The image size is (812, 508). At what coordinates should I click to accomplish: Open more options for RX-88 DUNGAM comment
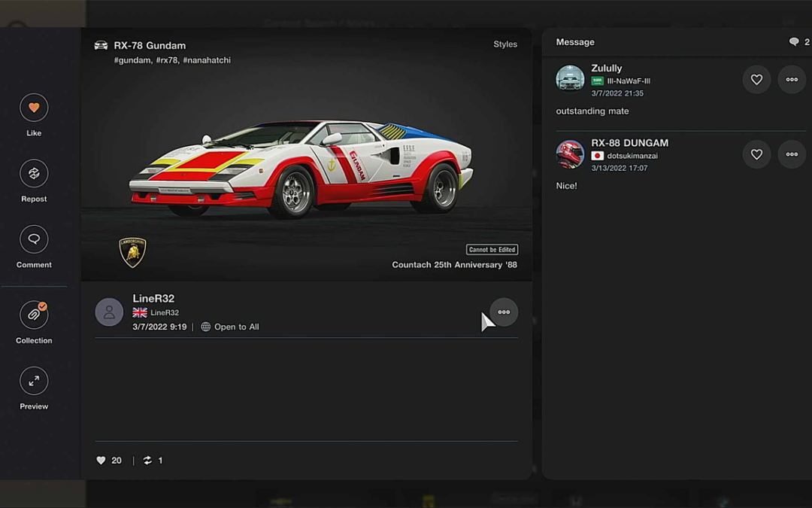click(792, 154)
